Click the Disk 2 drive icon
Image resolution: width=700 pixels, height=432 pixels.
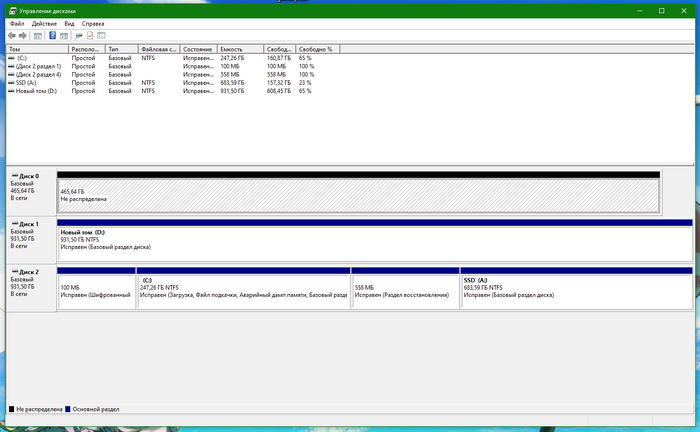(x=14, y=272)
